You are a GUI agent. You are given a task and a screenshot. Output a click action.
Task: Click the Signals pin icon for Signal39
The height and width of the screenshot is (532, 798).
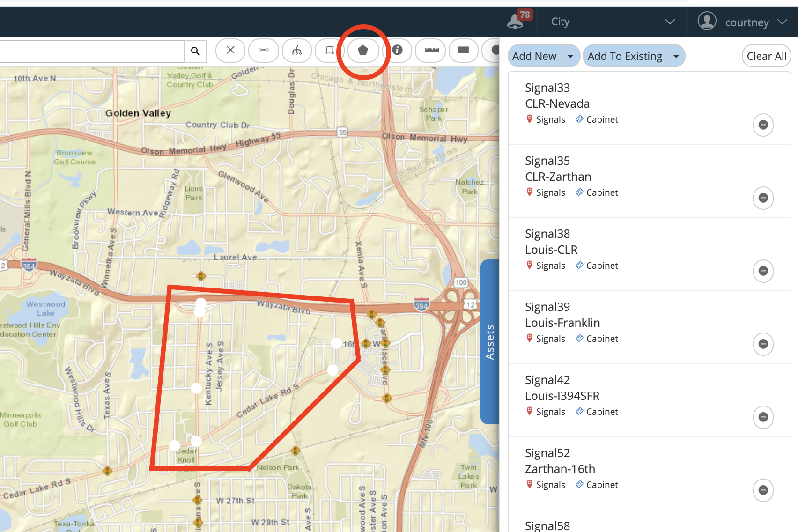click(529, 339)
